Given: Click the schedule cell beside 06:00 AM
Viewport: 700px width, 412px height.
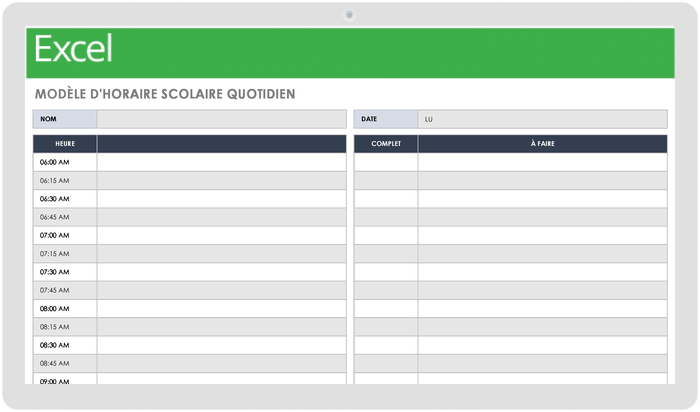Looking at the screenshot, I should point(221,162).
